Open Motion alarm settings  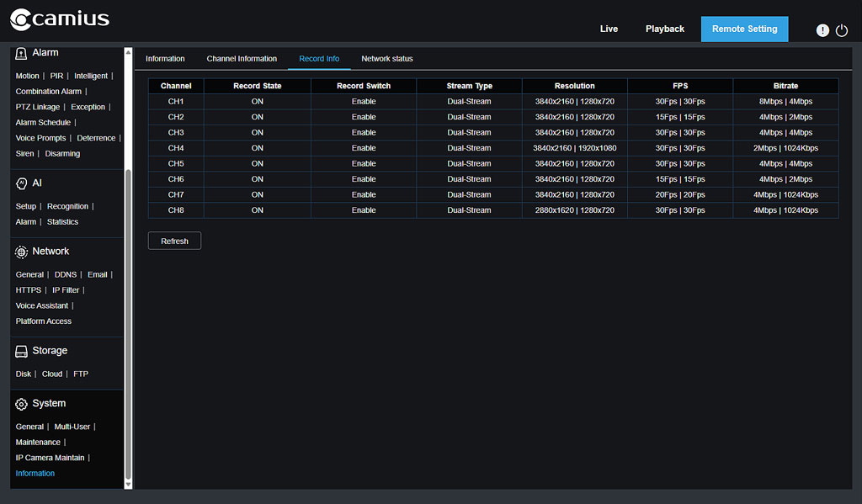point(27,75)
